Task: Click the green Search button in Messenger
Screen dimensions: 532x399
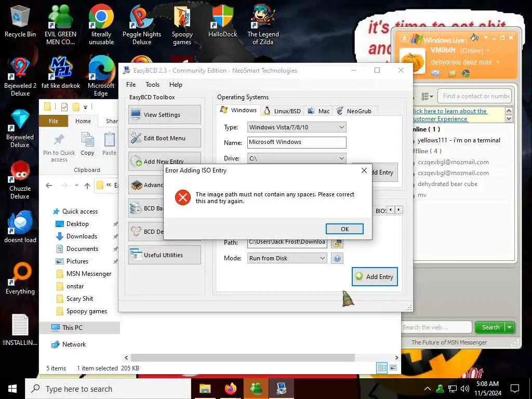Action: tap(490, 327)
